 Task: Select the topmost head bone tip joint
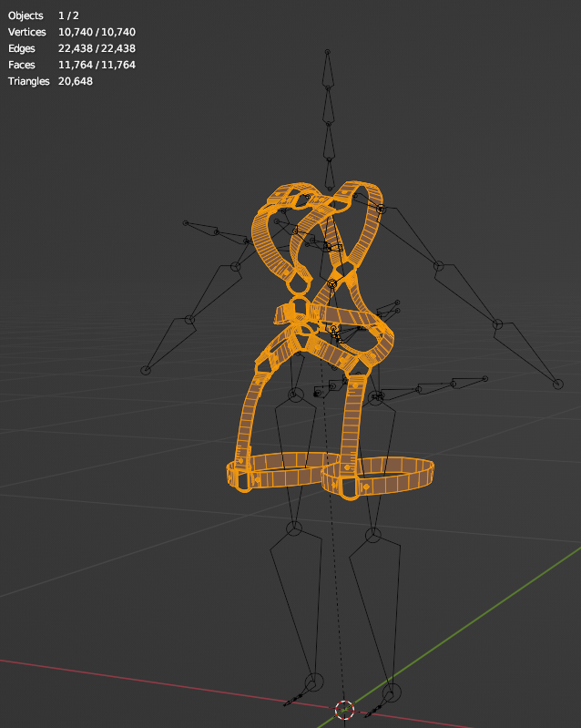328,52
